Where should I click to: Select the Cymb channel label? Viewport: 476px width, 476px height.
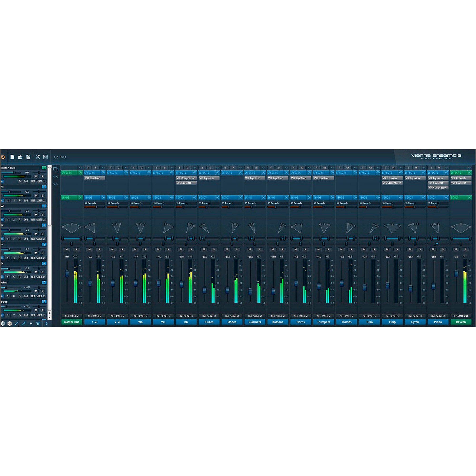(415, 322)
